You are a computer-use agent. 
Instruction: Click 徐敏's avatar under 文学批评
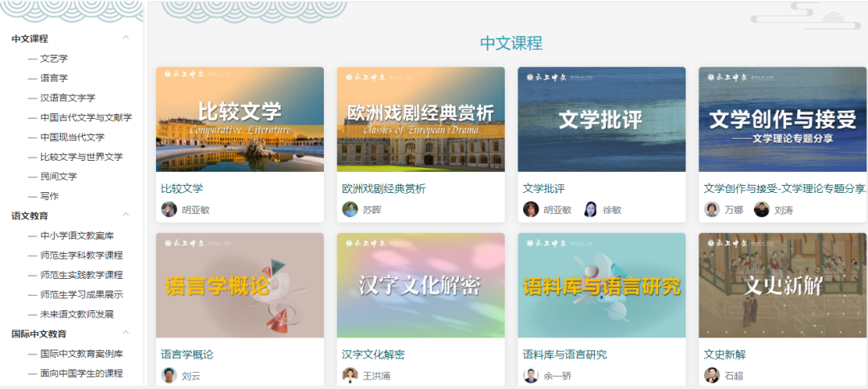point(591,209)
